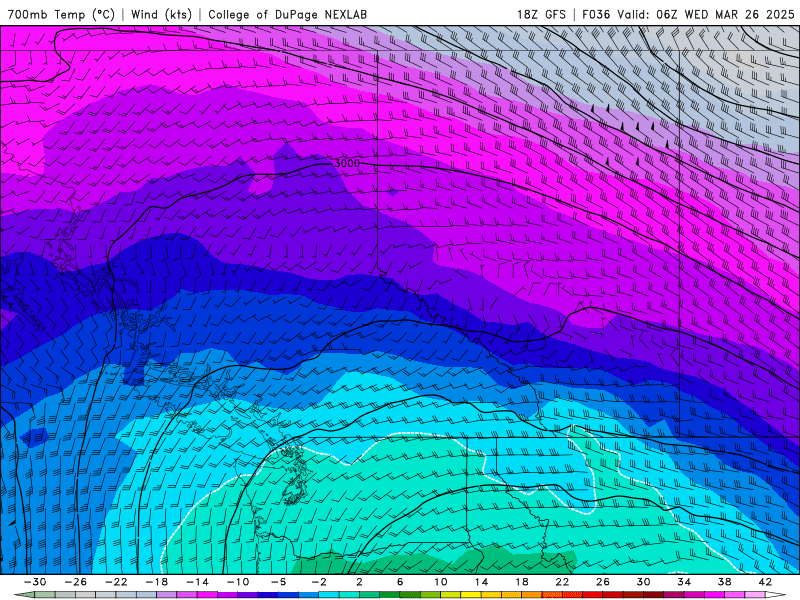The width and height of the screenshot is (800, 600).
Task: Click the '26' colorbar tick label
Action: point(603,582)
